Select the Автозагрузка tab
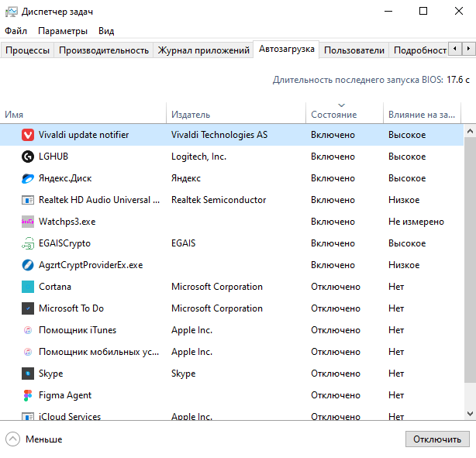Image resolution: width=476 pixels, height=458 pixels. pos(286,49)
